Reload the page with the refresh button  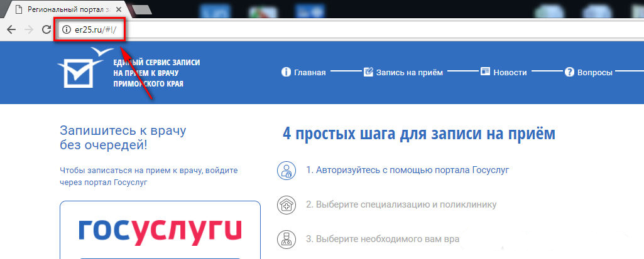click(x=46, y=29)
